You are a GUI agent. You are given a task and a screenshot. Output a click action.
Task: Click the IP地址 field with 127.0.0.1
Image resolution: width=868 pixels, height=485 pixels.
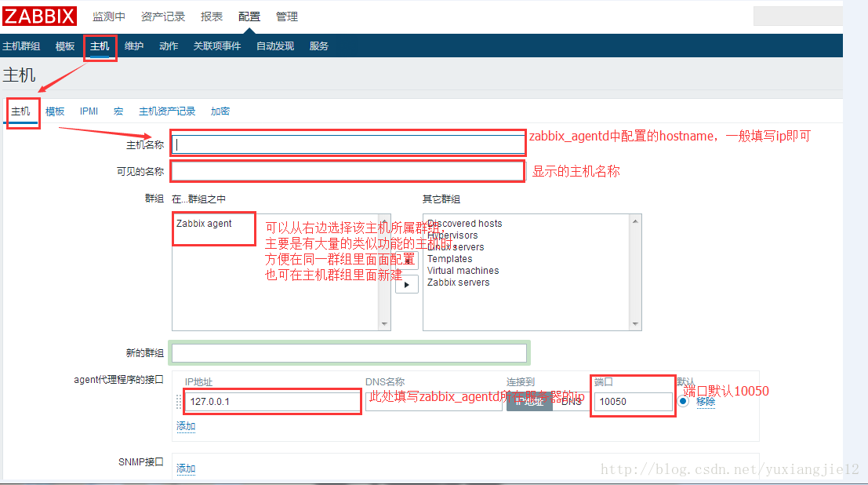click(272, 401)
